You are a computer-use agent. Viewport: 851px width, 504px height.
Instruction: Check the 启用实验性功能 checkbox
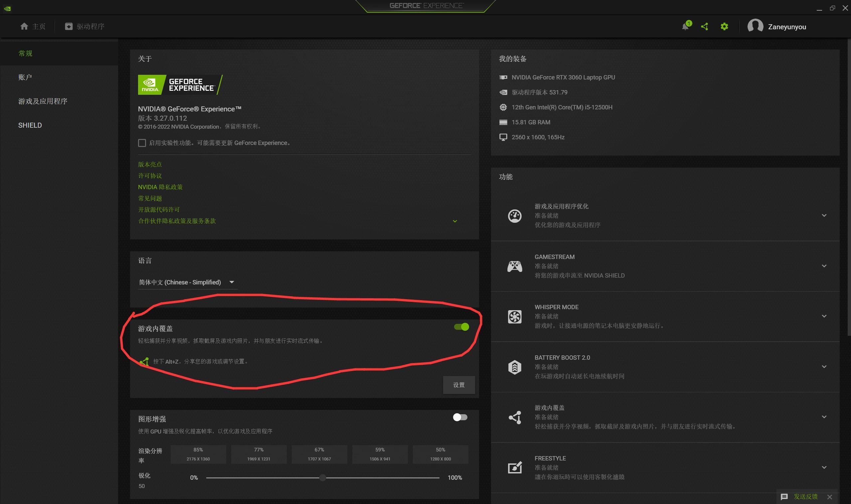(x=142, y=143)
